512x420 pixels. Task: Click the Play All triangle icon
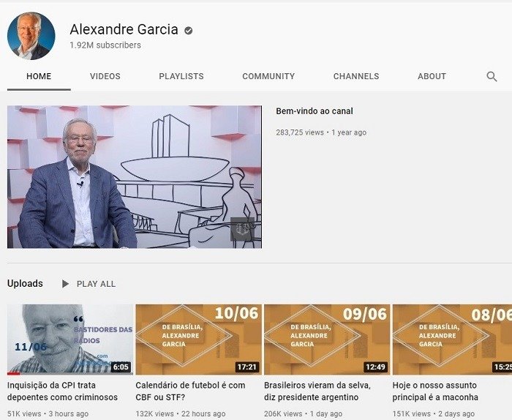tap(66, 284)
